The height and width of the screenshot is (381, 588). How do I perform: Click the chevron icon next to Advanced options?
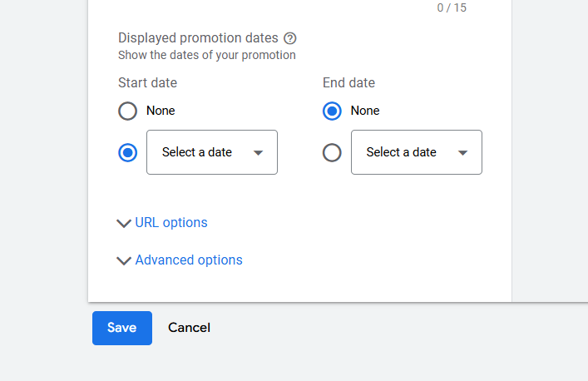click(x=124, y=260)
